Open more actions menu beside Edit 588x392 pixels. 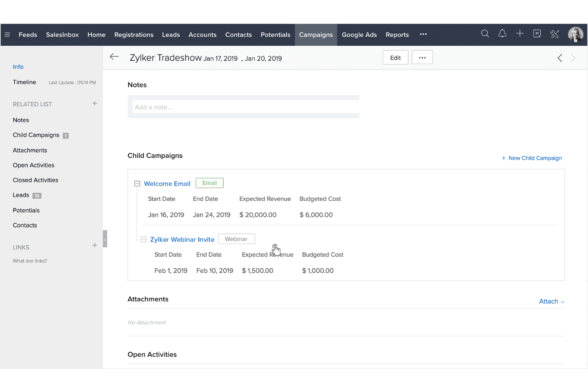tap(422, 58)
